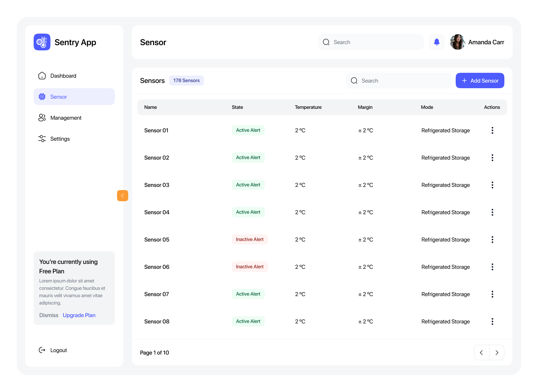
Task: Open actions menu for Sensor 05
Action: [492, 239]
